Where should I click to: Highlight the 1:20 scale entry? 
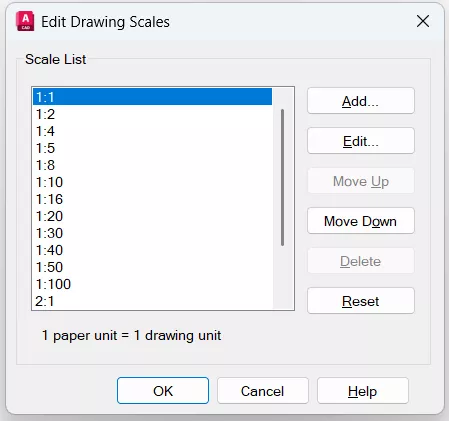point(152,216)
